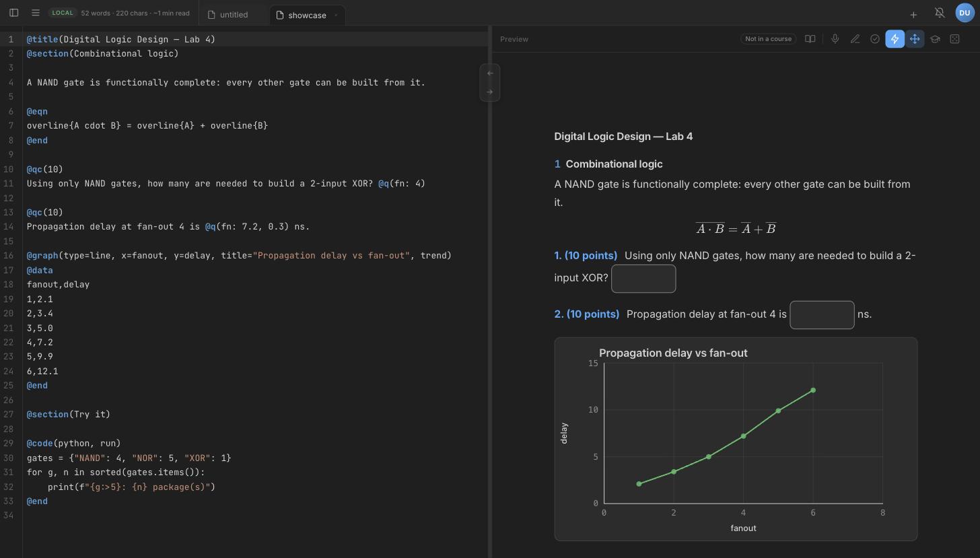The image size is (980, 558).
Task: Open the hamburger menu
Action: pyautogui.click(x=36, y=13)
